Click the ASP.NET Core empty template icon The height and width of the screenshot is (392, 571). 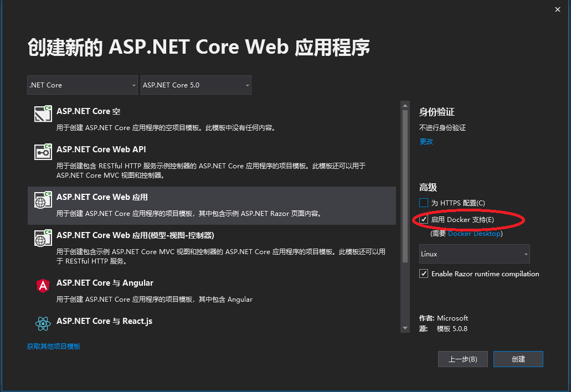(43, 114)
